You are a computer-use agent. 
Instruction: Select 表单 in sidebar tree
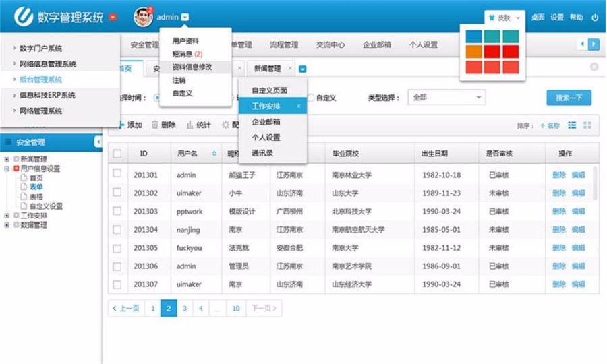pos(36,187)
